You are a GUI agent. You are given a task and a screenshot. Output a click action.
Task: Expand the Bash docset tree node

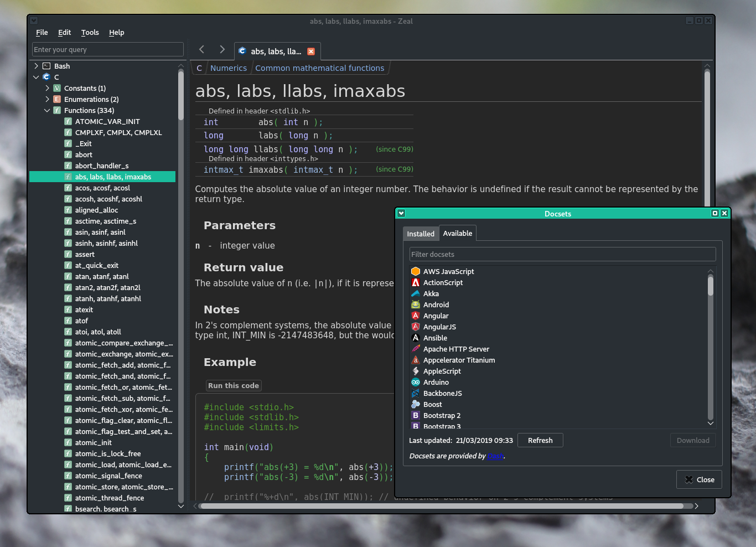pyautogui.click(x=37, y=66)
